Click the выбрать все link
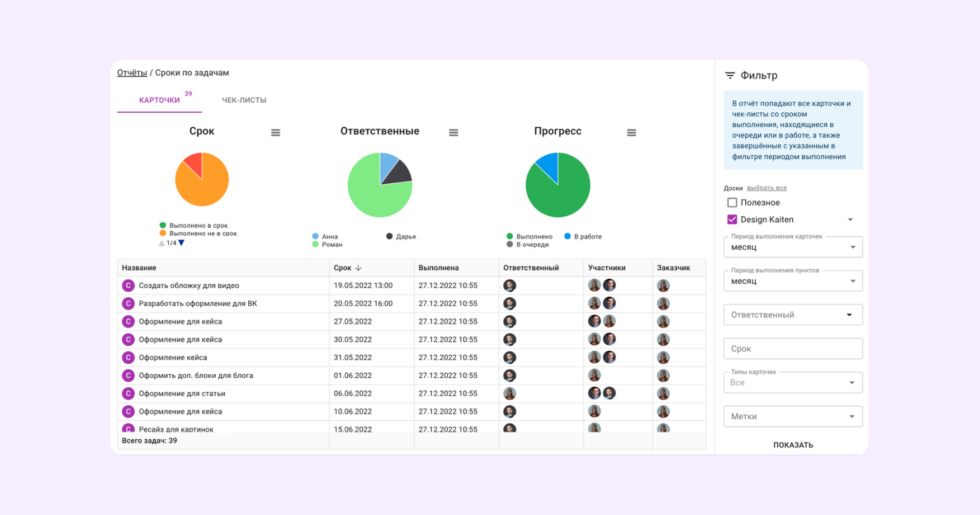Screen dimensions: 980x515 pos(767,188)
